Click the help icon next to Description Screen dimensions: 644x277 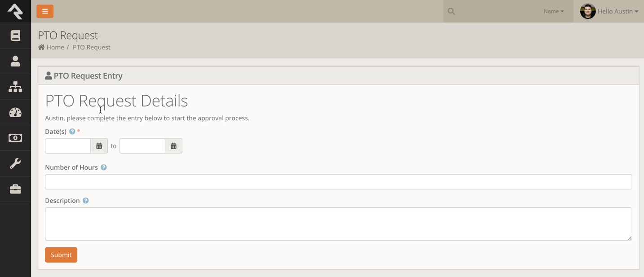[x=86, y=201]
